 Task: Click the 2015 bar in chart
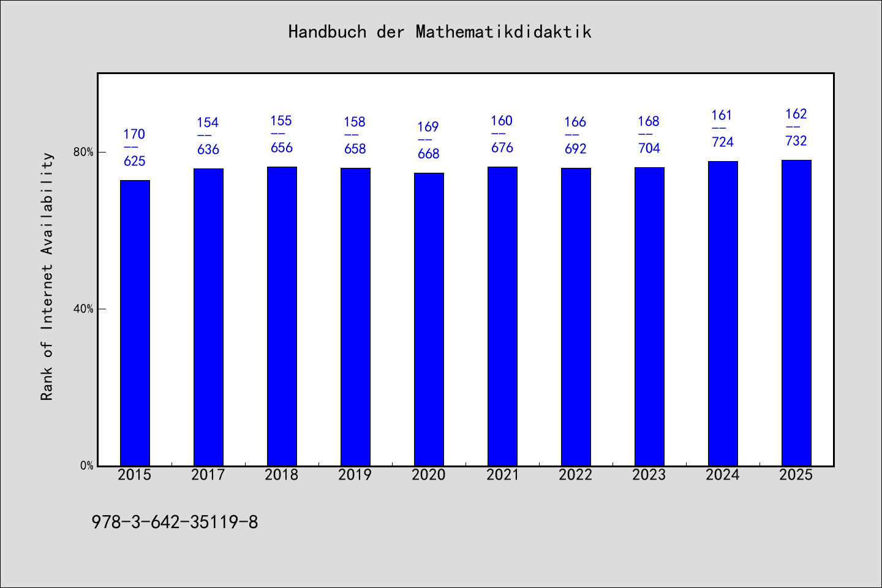pyautogui.click(x=135, y=323)
